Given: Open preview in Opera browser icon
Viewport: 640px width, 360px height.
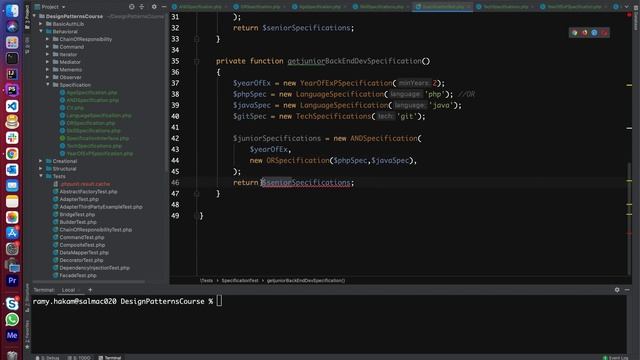Looking at the screenshot, I should click(x=604, y=33).
